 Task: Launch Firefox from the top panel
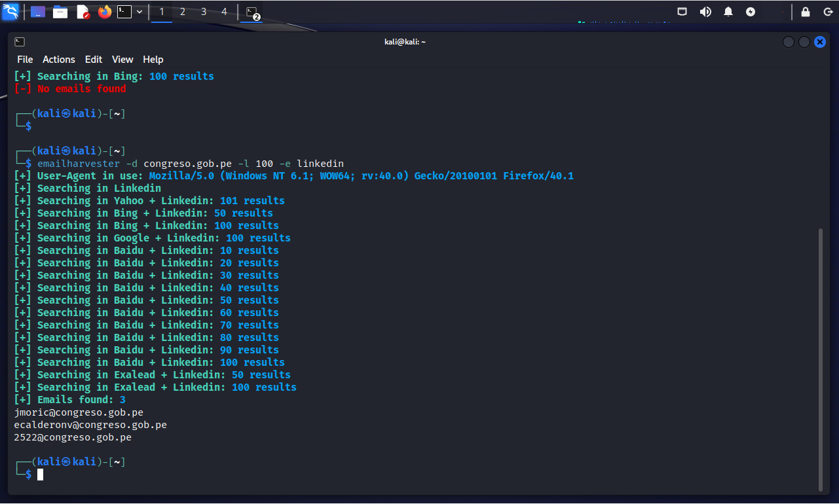point(105,12)
